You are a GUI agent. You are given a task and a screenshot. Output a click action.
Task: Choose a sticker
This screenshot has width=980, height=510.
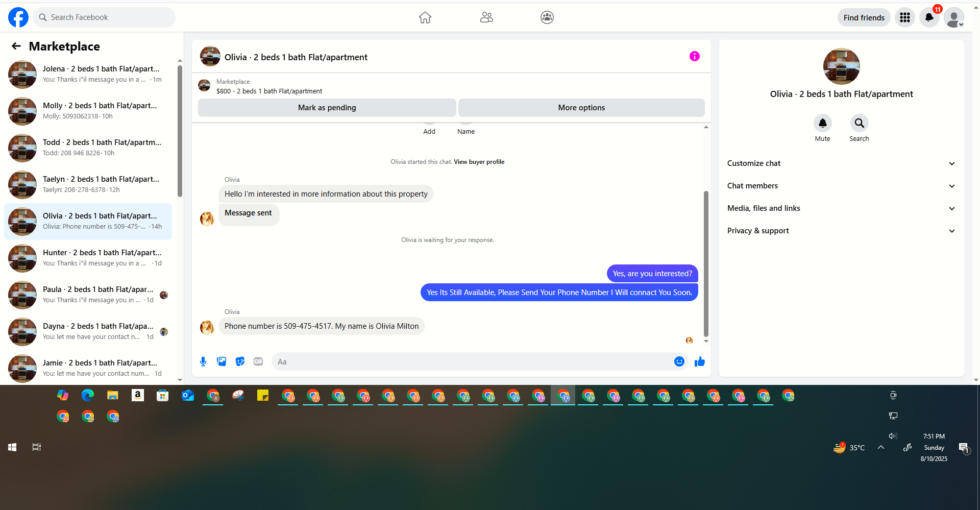(240, 361)
